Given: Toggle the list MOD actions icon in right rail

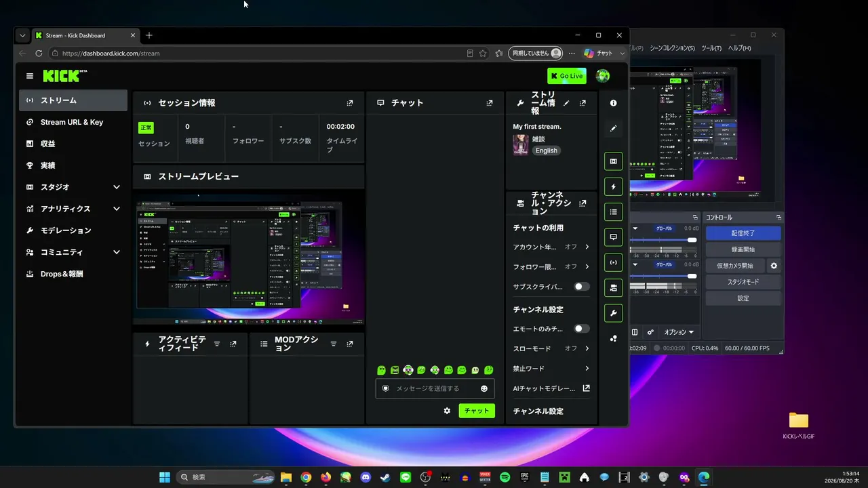Looking at the screenshot, I should click(613, 212).
